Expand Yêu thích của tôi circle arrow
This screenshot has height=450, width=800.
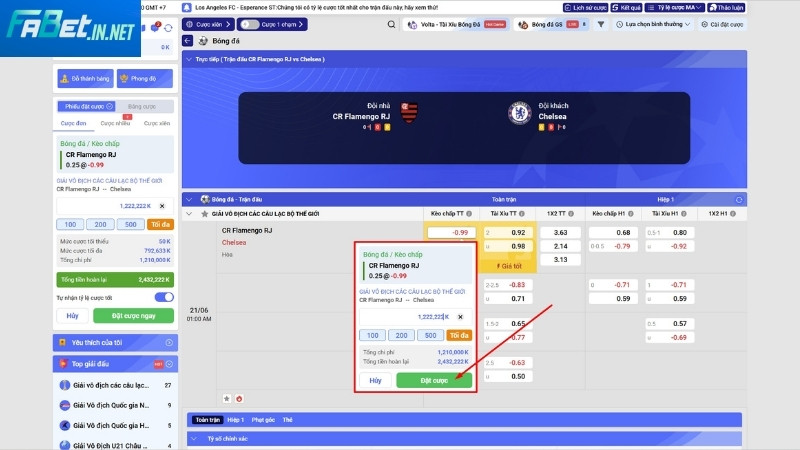point(169,343)
